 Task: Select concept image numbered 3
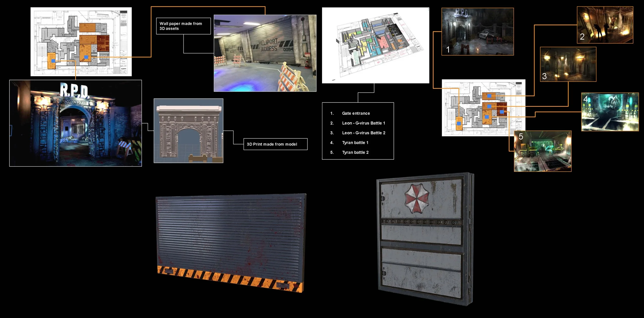568,64
